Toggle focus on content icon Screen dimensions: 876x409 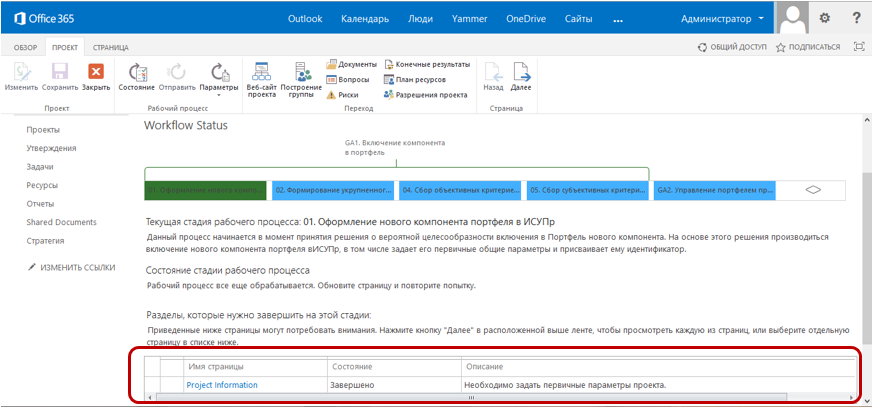[859, 47]
